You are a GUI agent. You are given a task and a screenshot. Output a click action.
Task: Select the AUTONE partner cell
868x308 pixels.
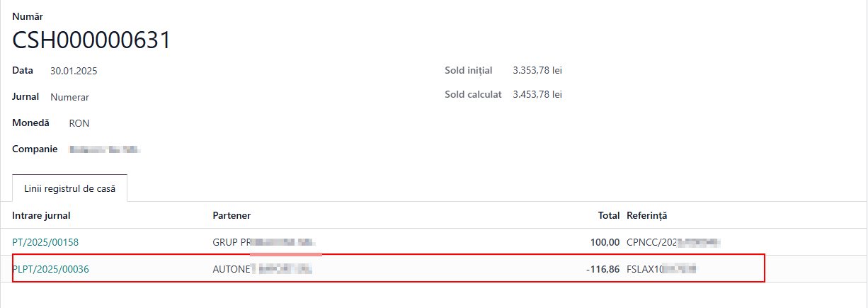[x=262, y=269]
